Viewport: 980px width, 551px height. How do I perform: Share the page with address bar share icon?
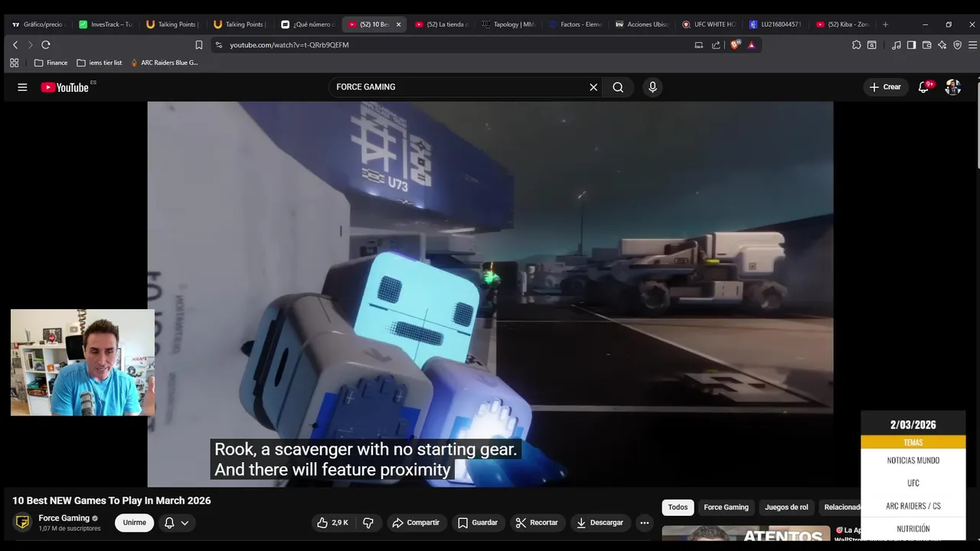716,45
